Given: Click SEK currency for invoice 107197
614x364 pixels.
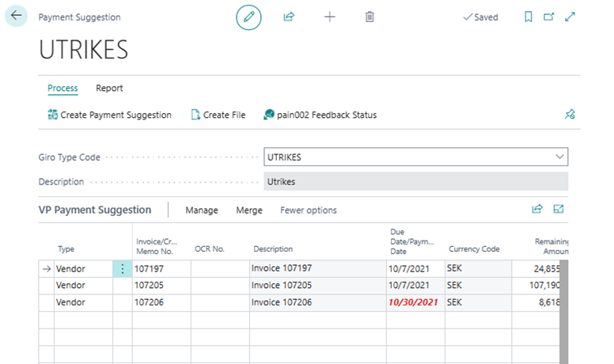Looking at the screenshot, I should point(478,268).
